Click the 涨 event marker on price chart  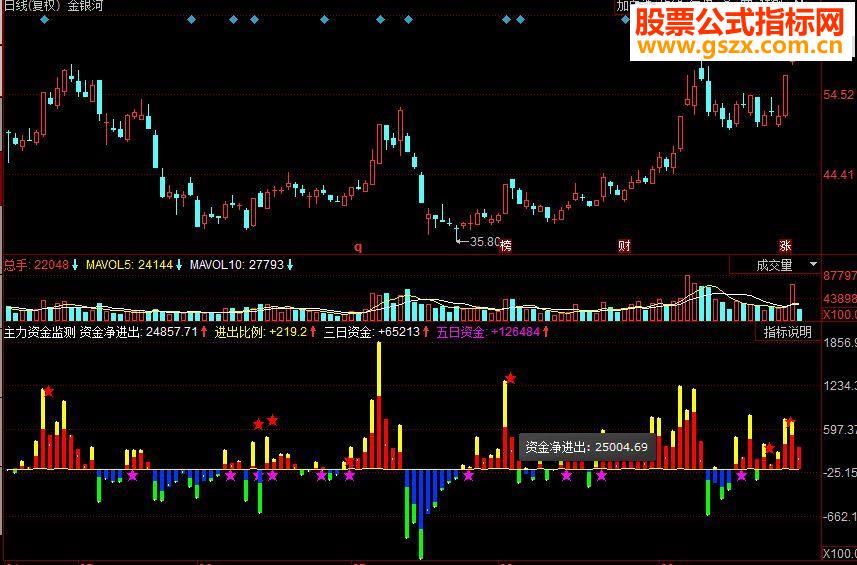pyautogui.click(x=785, y=246)
